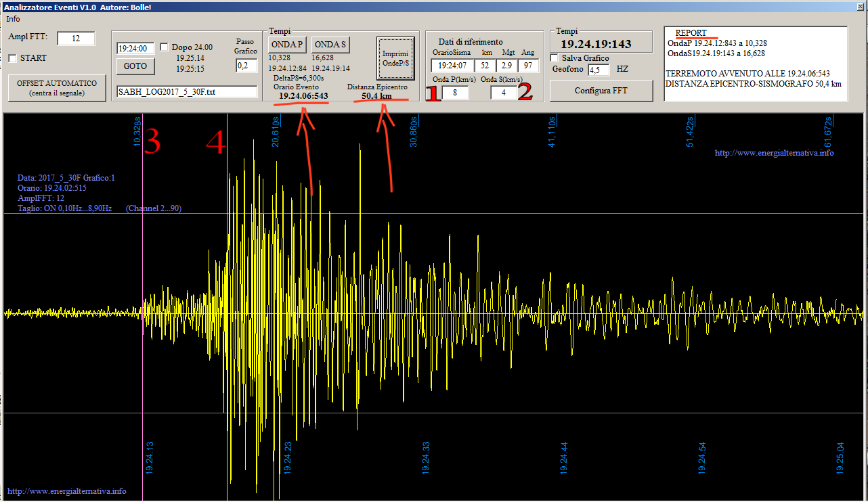Click the Tempi readout 19.24.19:143
Screen dimensions: 868x502
[x=596, y=44]
